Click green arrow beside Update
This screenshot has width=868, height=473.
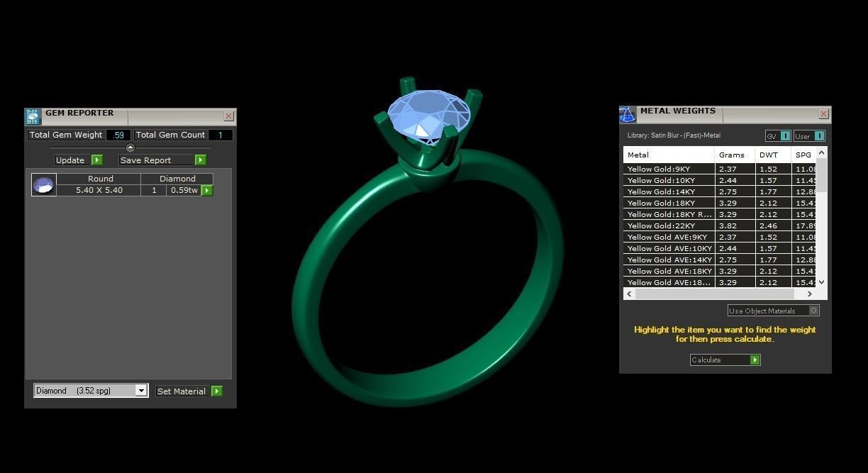97,160
